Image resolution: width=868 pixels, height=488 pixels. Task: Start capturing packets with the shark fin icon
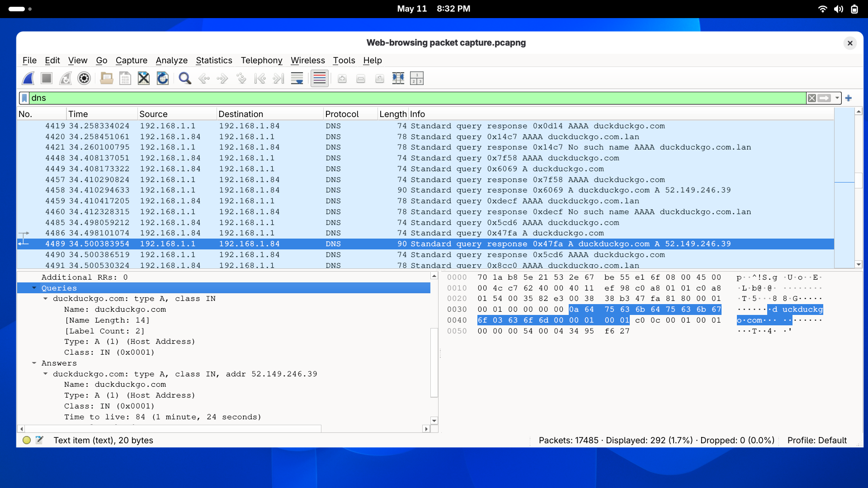[28, 78]
